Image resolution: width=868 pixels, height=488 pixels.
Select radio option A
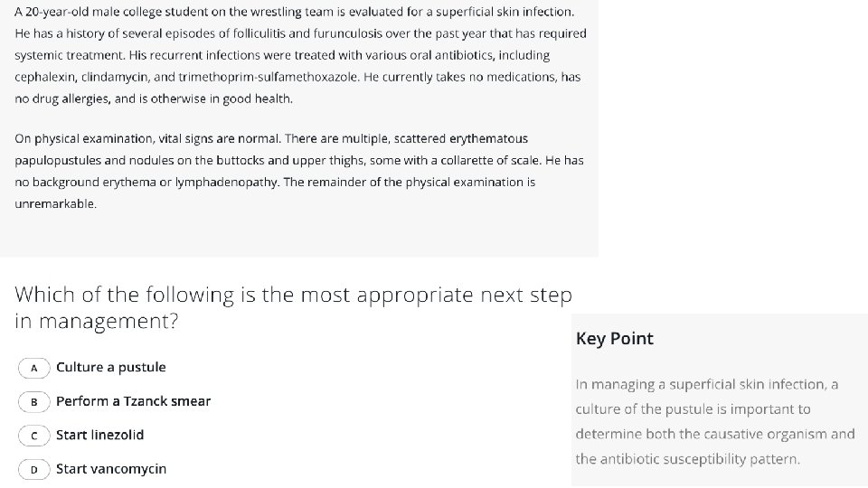tap(34, 368)
